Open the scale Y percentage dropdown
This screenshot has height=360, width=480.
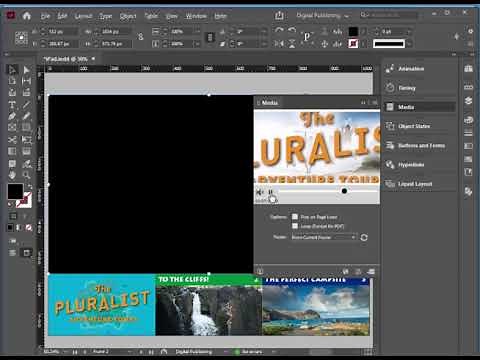[197, 44]
